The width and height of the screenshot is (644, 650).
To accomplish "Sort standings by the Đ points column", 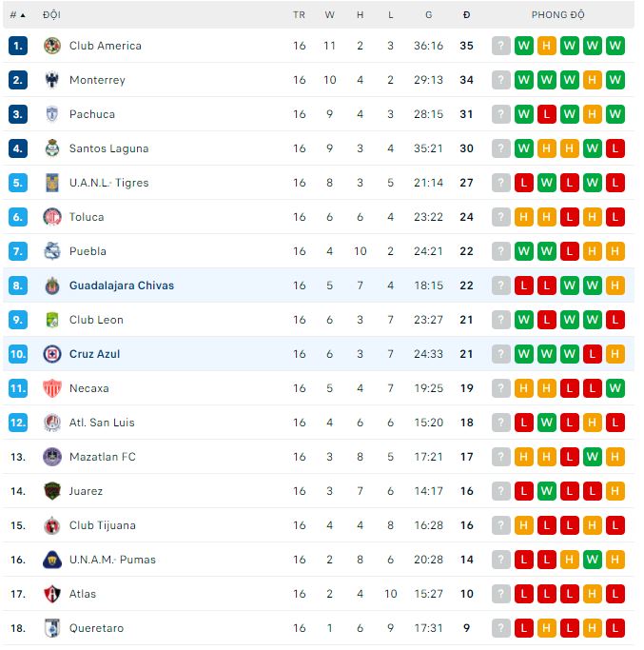I will pyautogui.click(x=466, y=15).
